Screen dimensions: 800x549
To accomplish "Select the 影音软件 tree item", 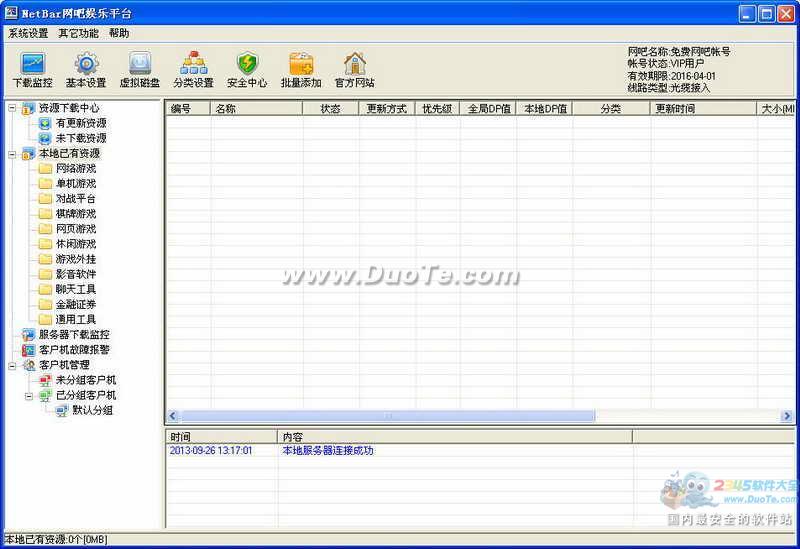I will [x=76, y=274].
